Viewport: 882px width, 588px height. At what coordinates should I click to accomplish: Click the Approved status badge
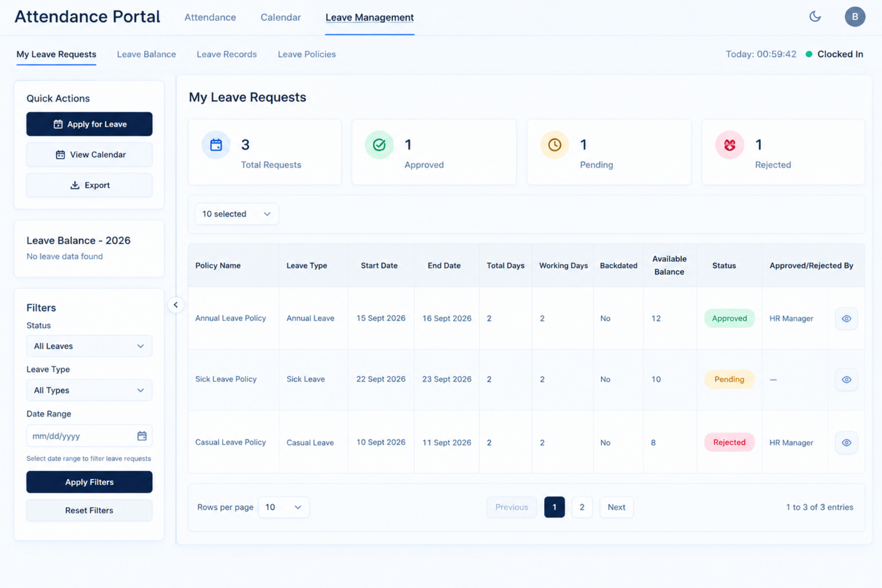729,318
